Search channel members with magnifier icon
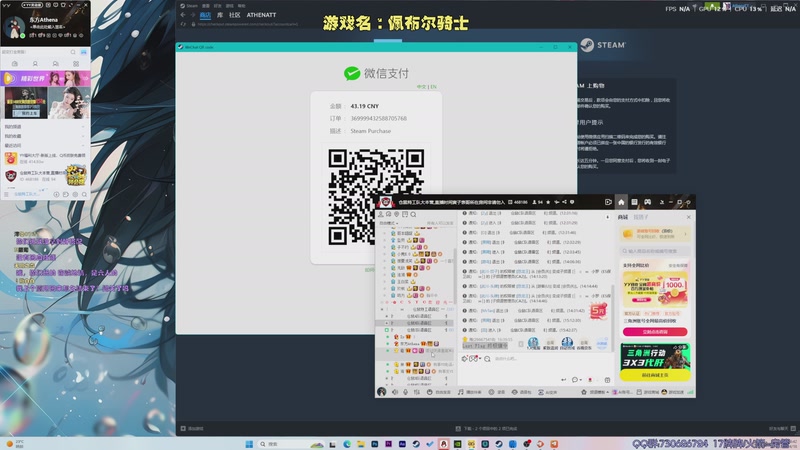Image resolution: width=800 pixels, height=450 pixels. (x=413, y=215)
